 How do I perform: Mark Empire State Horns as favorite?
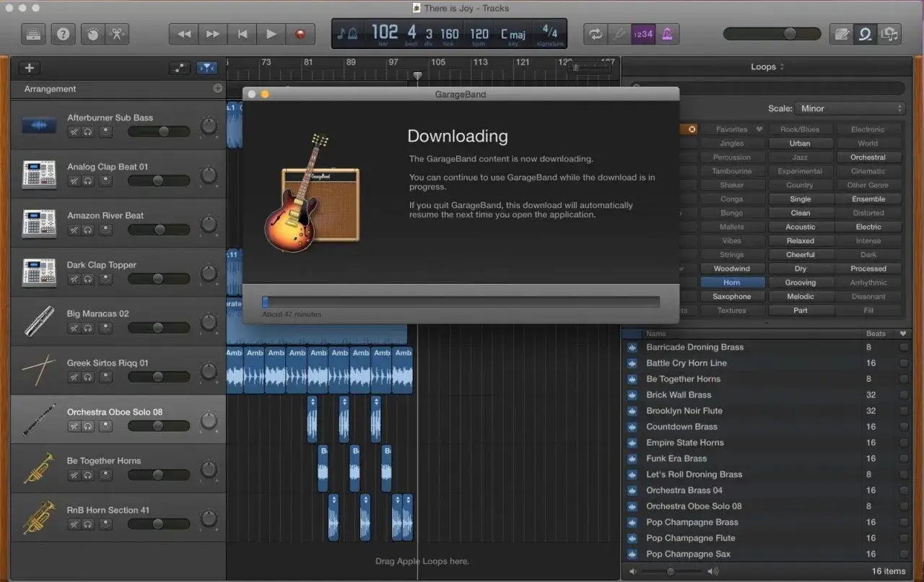pos(903,443)
